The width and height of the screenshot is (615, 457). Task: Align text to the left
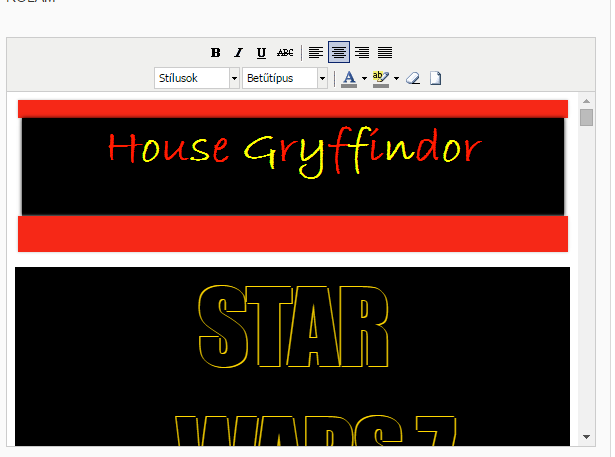pyautogui.click(x=316, y=53)
